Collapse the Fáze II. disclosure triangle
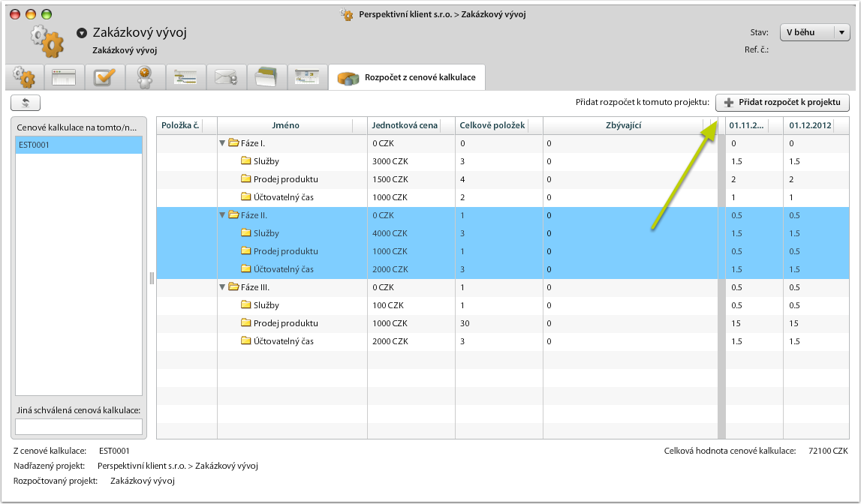This screenshot has height=504, width=861. [222, 215]
